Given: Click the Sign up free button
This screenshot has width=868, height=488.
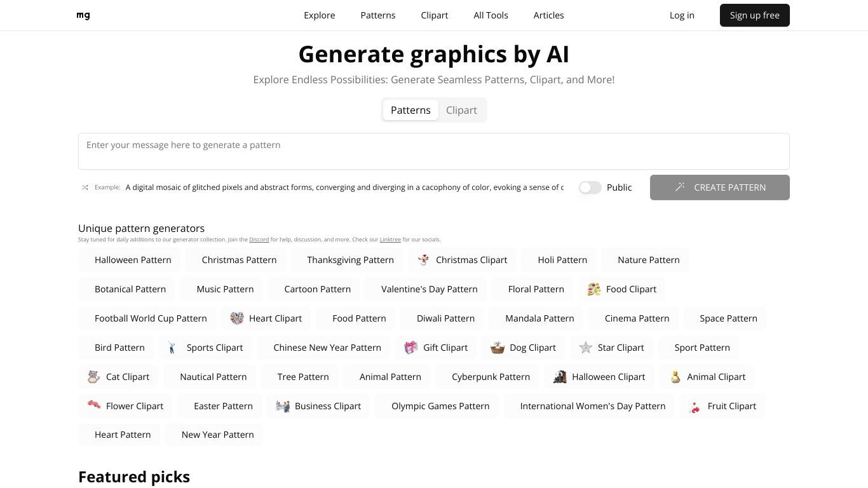Looking at the screenshot, I should click(755, 15).
